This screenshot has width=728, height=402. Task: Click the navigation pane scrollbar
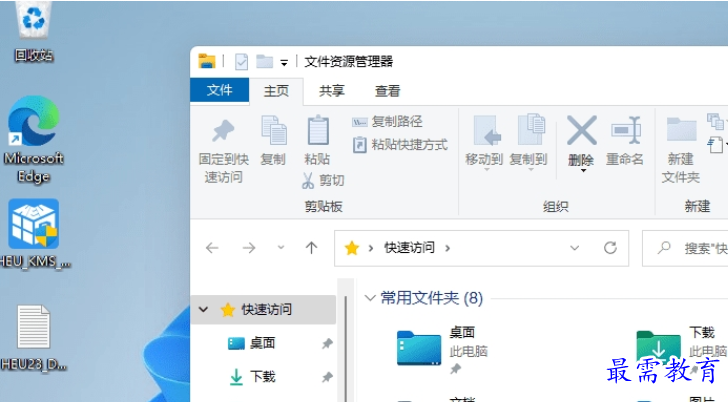345,348
